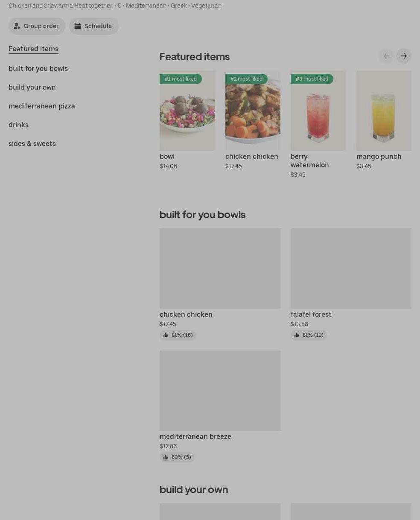Click thumbs-up rating icon under chicken chicken
The height and width of the screenshot is (520, 420).
[166, 335]
